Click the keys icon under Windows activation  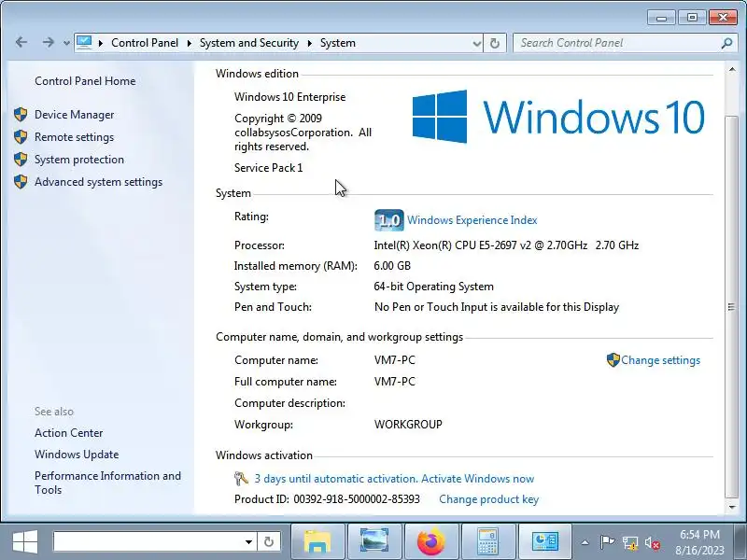click(241, 478)
